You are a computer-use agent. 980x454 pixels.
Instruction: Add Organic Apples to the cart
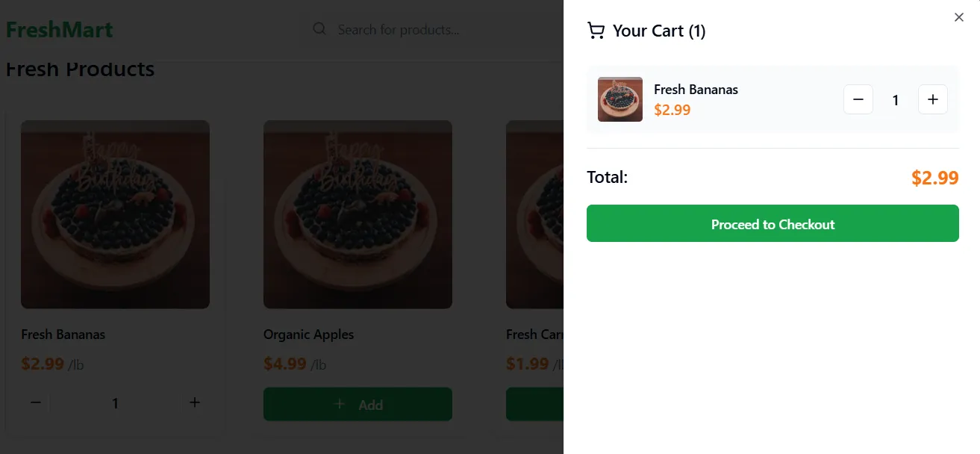358,404
